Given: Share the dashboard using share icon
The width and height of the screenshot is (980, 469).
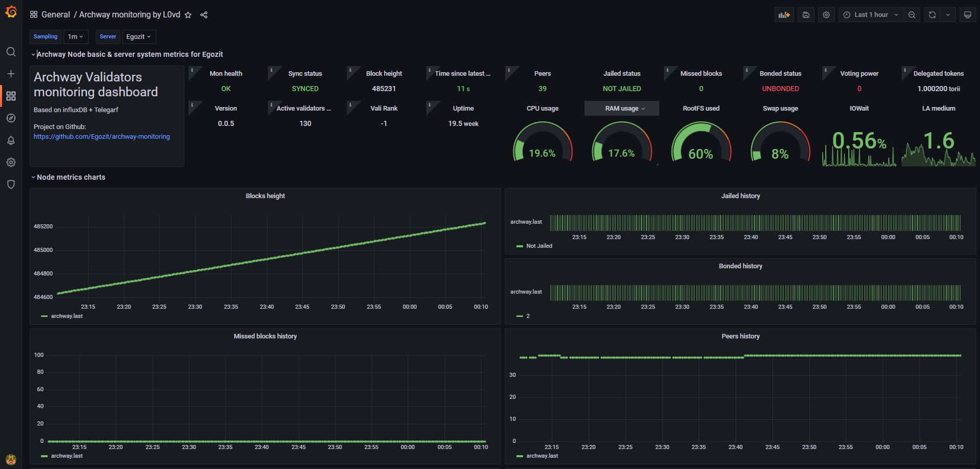Looking at the screenshot, I should click(x=204, y=15).
